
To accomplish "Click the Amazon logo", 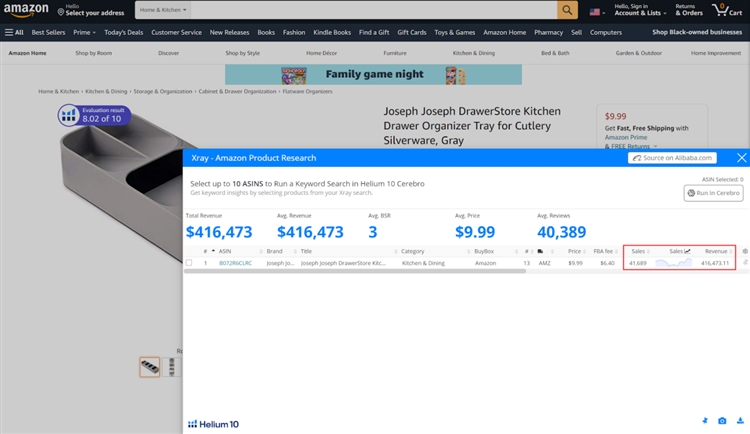I will coord(26,11).
